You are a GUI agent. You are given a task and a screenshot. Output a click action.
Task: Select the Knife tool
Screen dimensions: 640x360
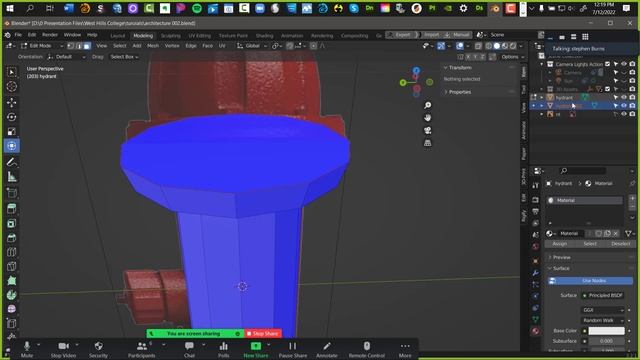(12, 267)
